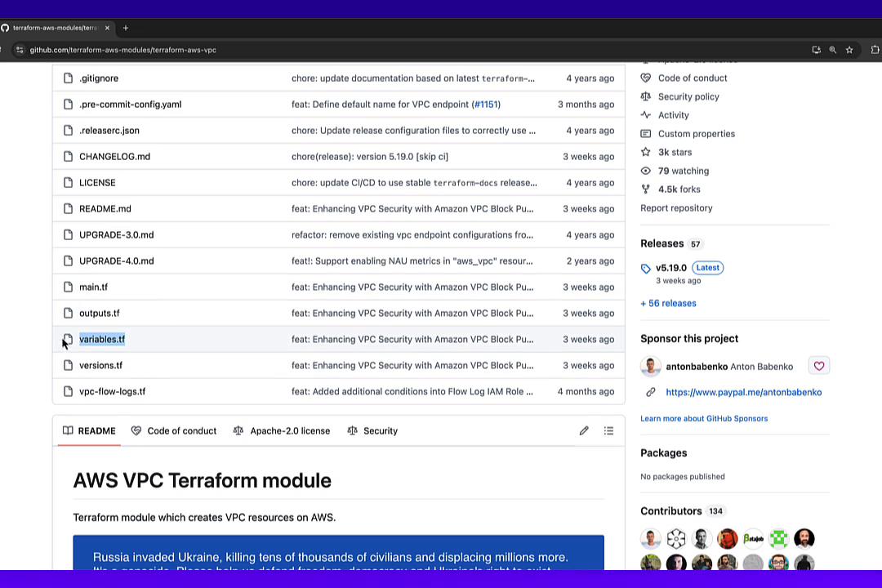
Task: Switch to the Apache-2.0 license tab
Action: [x=282, y=431]
